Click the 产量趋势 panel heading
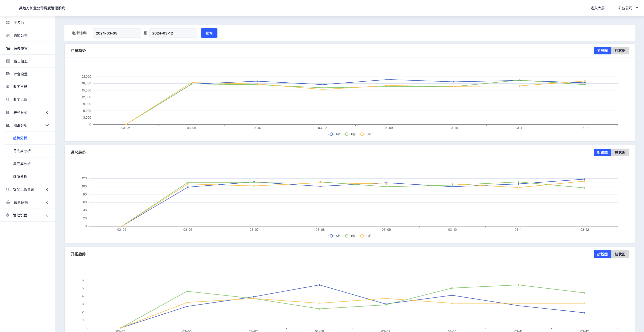Viewport: 644px width, 332px height. pyautogui.click(x=78, y=51)
